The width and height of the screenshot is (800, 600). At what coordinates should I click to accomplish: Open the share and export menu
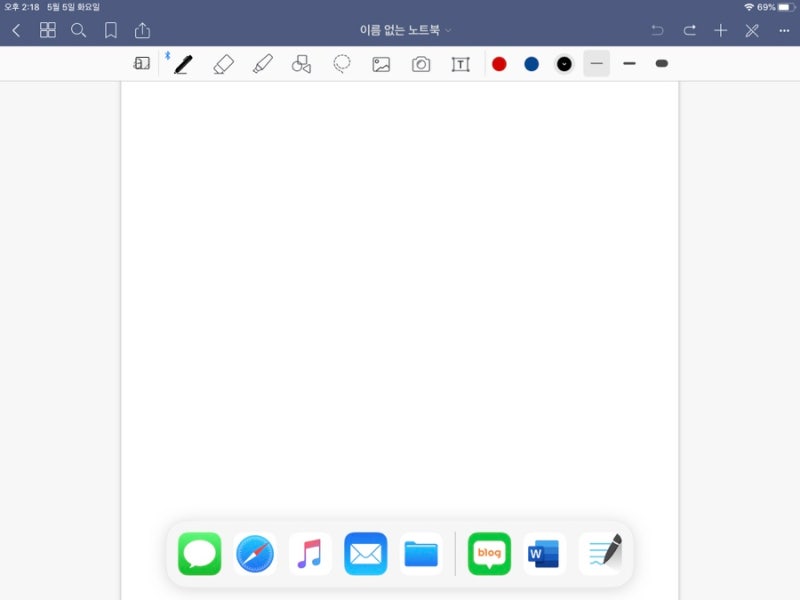(x=142, y=30)
